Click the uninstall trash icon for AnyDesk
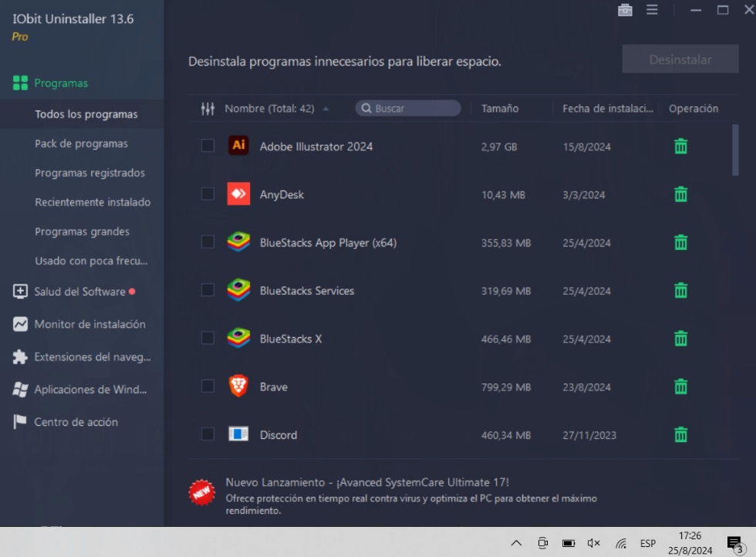756x557 pixels. pos(680,194)
